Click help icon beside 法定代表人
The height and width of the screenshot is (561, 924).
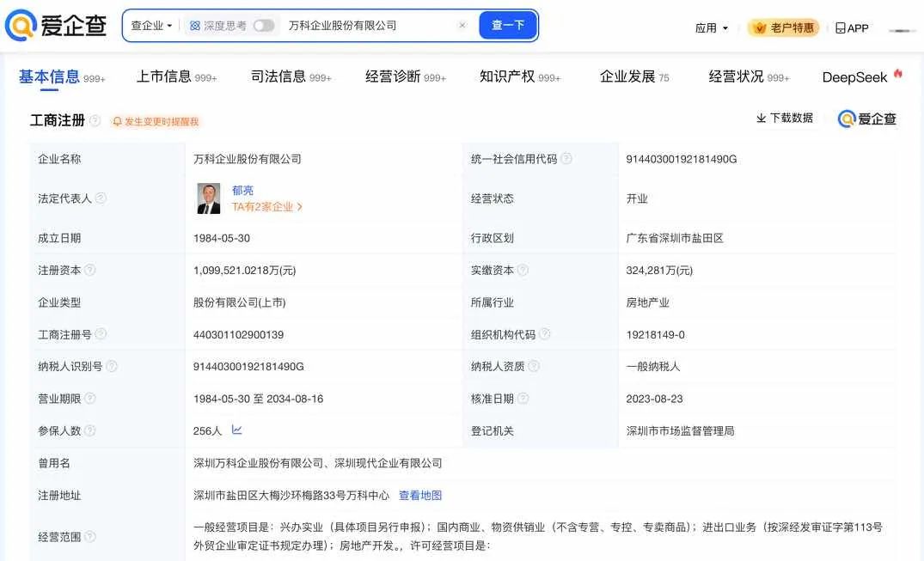(101, 198)
